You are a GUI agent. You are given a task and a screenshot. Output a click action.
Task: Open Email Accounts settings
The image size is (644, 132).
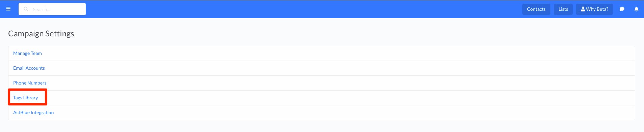coord(29,68)
